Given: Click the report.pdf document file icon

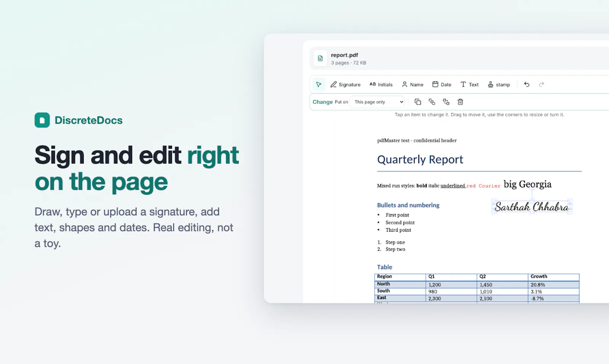Looking at the screenshot, I should (x=320, y=59).
